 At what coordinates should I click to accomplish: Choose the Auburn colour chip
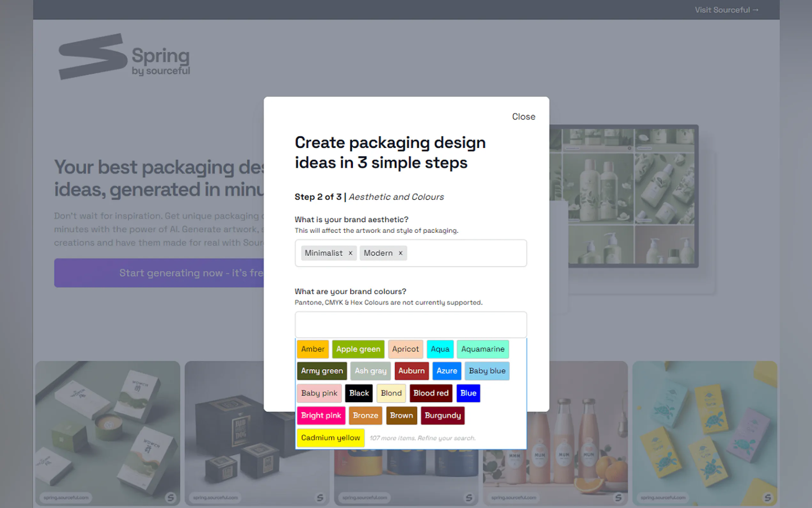pos(411,371)
